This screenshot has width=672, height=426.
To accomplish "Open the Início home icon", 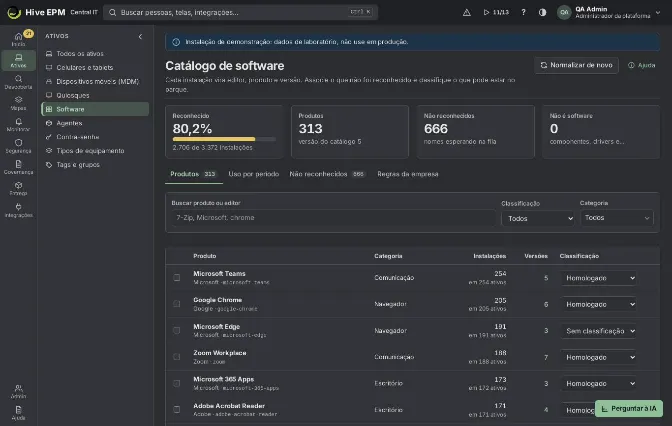I will click(x=18, y=39).
